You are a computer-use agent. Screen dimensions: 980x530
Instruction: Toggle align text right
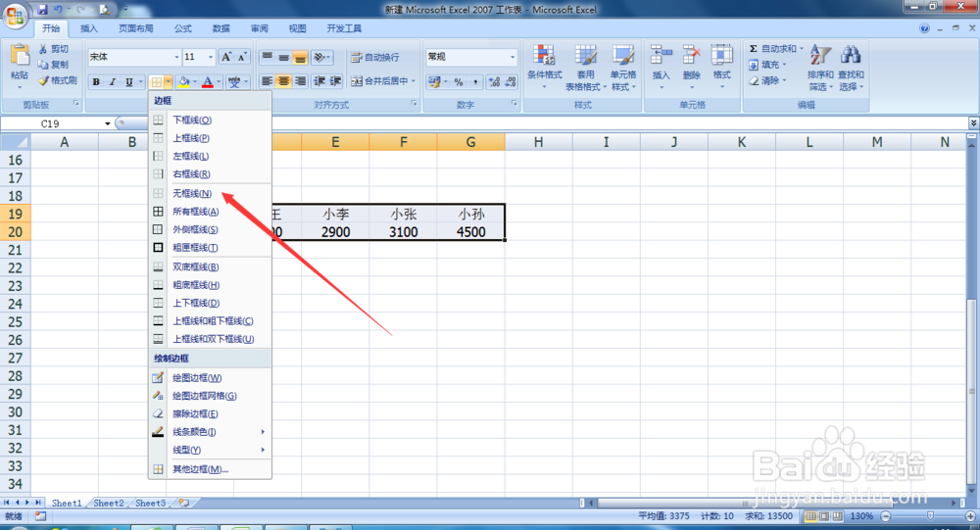[x=300, y=81]
